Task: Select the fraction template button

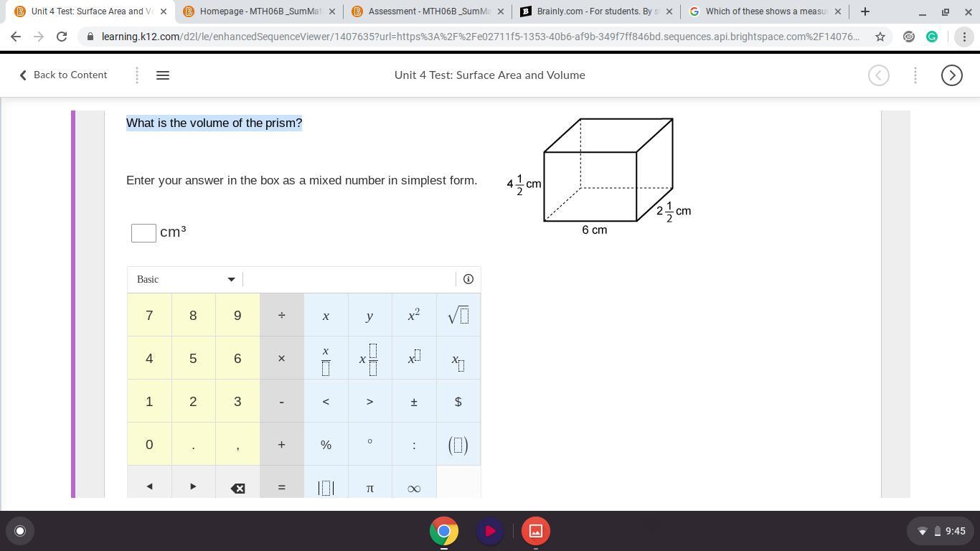Action: (x=326, y=358)
